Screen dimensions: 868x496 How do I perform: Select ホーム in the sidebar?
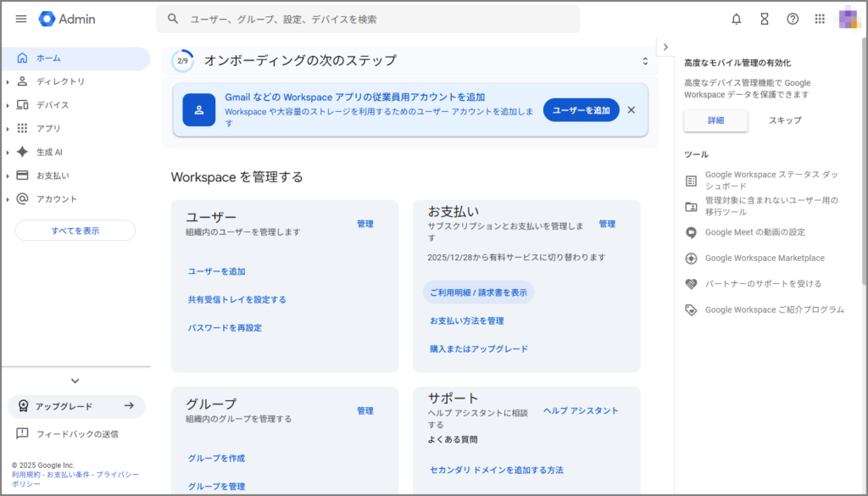click(48, 58)
